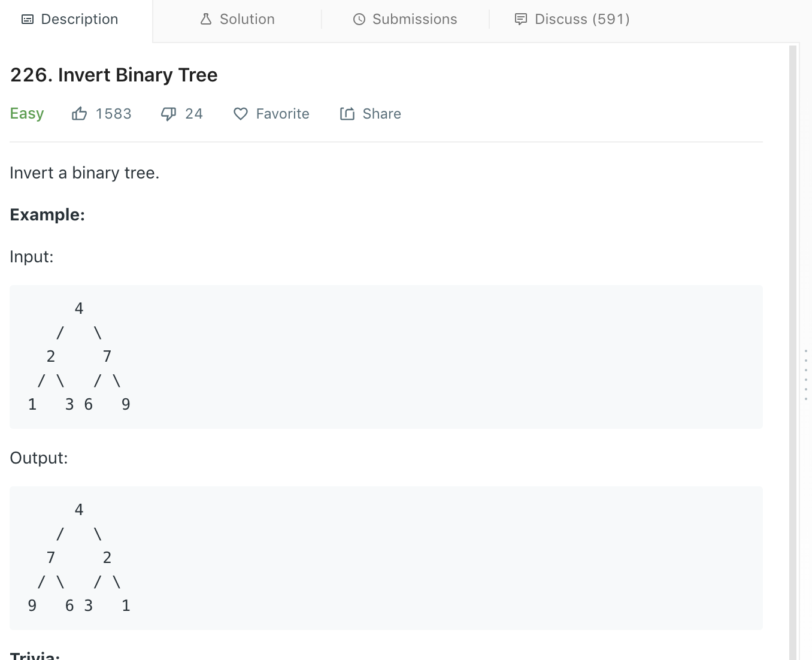Click root node 4 in Output tree
Viewport: 812px width, 660px height.
(79, 510)
